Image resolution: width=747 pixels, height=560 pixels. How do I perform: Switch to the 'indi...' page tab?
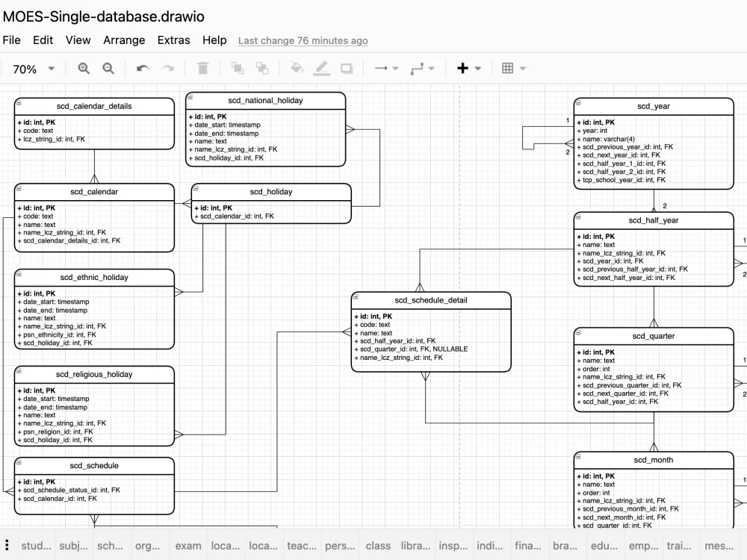click(x=490, y=546)
